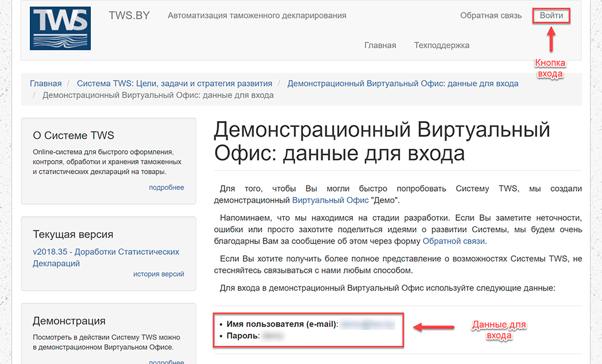This screenshot has width=602, height=364.
Task: Click подробнее under О Системе TWS
Action: tap(166, 187)
